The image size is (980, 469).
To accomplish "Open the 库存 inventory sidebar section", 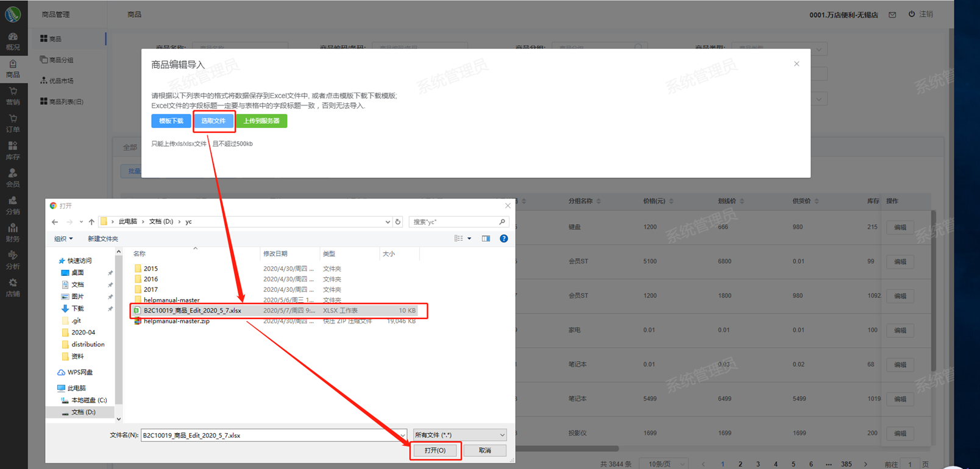I will point(13,151).
